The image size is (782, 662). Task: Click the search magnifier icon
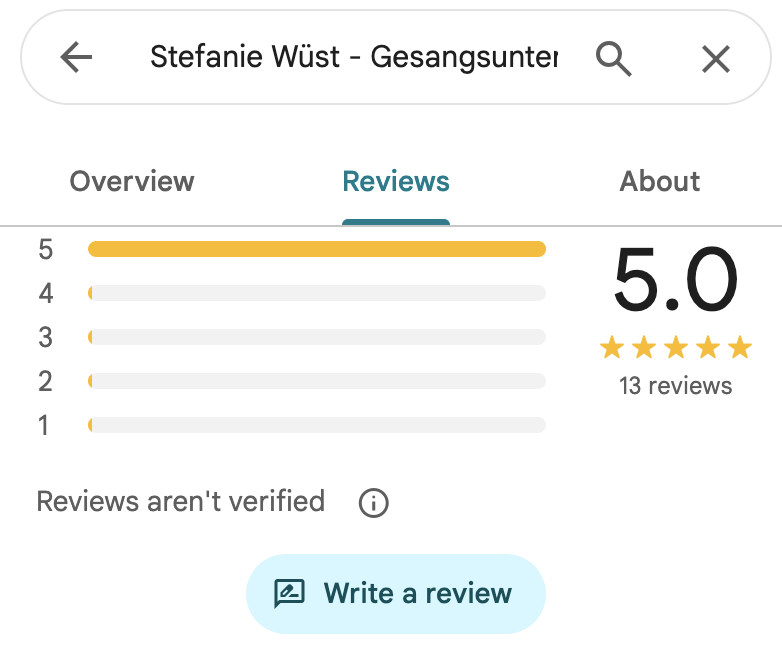tap(614, 58)
